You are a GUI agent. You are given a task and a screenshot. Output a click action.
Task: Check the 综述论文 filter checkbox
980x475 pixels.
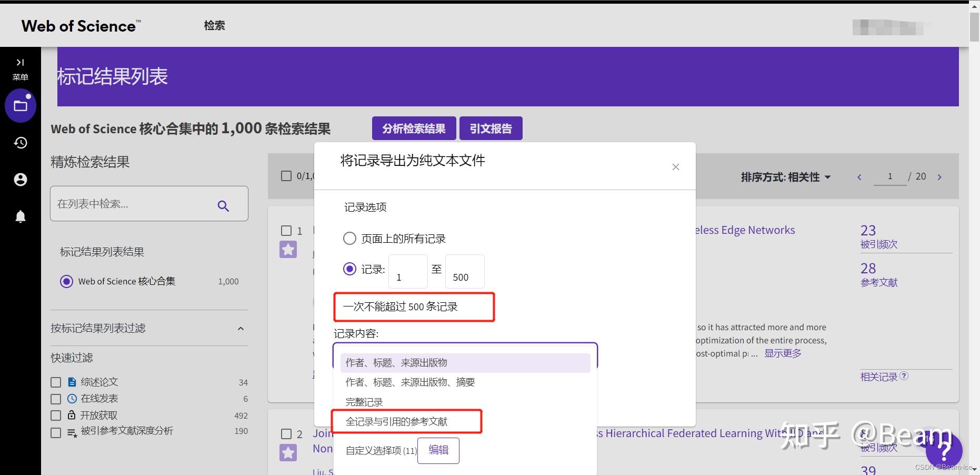pyautogui.click(x=56, y=382)
